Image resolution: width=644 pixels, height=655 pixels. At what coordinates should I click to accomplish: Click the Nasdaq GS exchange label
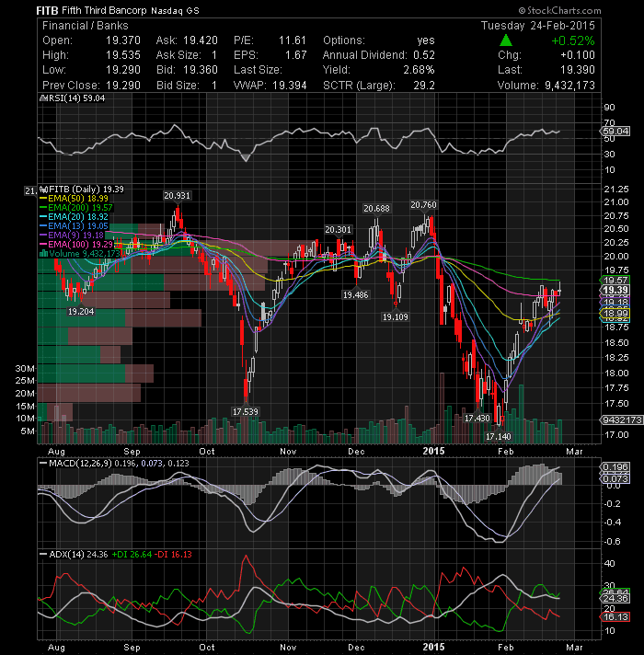(x=175, y=11)
